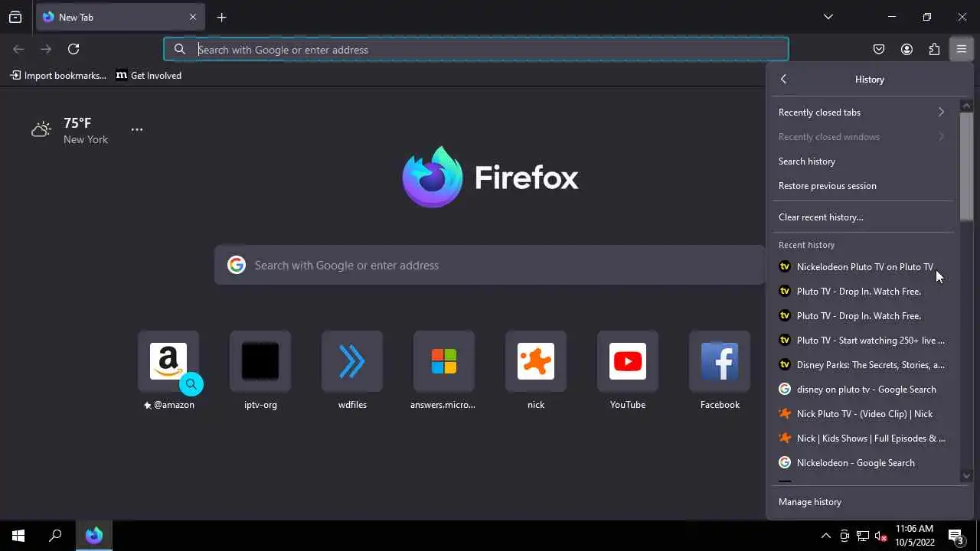Toggle the application hamburger menu
Viewport: 980px width, 551px height.
(x=962, y=49)
